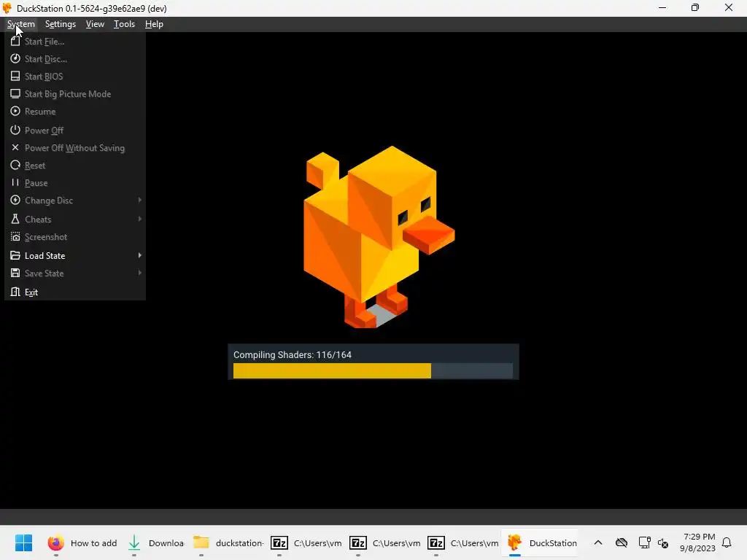The width and height of the screenshot is (747, 560).
Task: Click the Change Disc icon
Action: coord(15,200)
